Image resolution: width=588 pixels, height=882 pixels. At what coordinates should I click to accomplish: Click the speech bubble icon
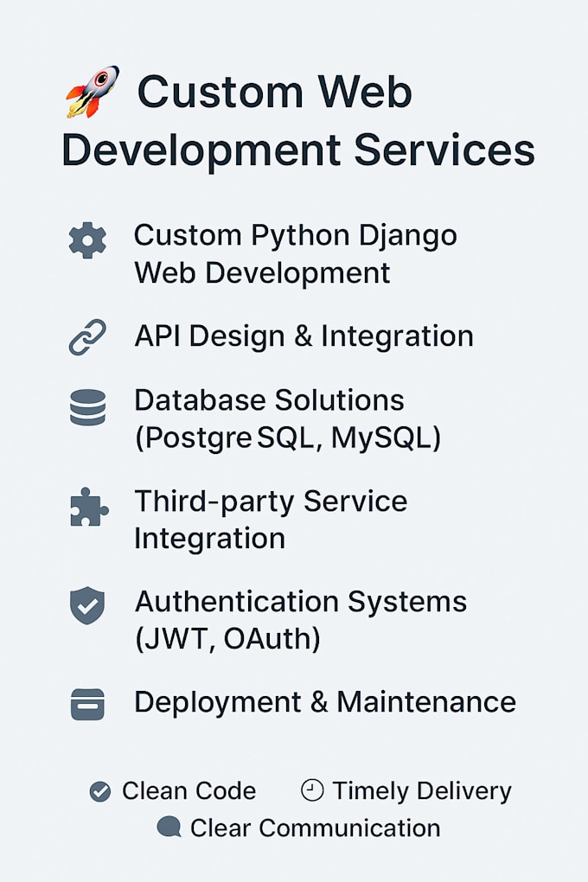tap(169, 828)
